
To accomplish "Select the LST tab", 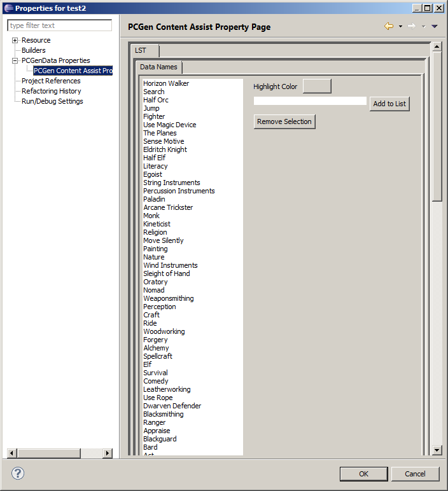I will coord(144,51).
